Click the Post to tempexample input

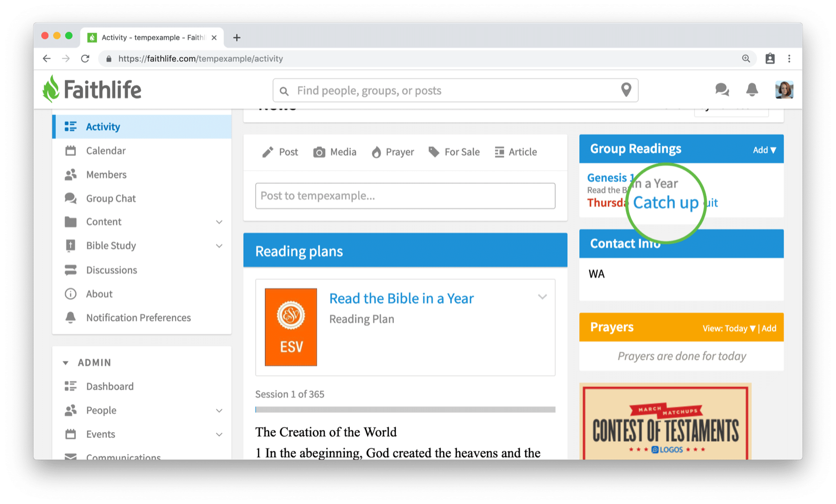[405, 196]
